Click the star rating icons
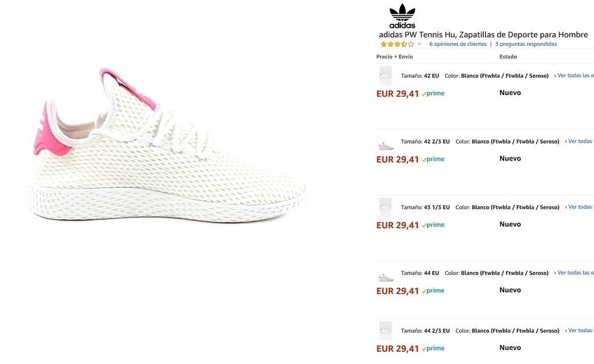 (397, 44)
